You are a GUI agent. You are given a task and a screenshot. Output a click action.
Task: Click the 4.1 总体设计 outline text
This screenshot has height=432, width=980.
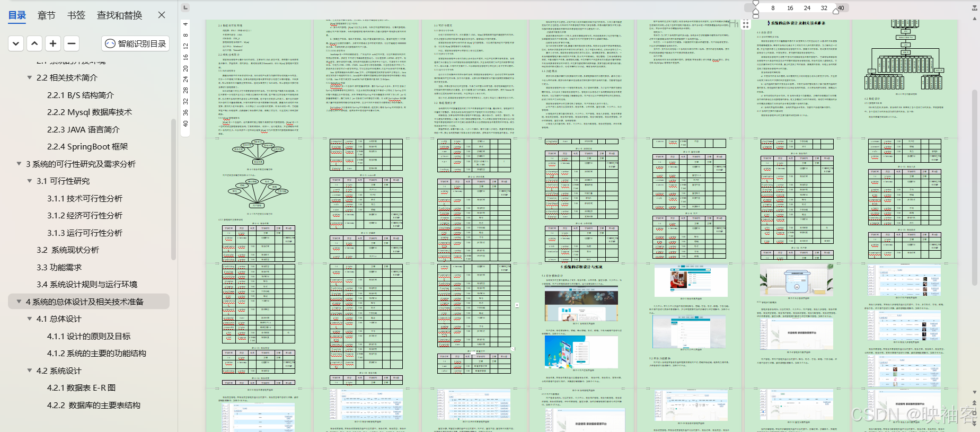(x=59, y=319)
